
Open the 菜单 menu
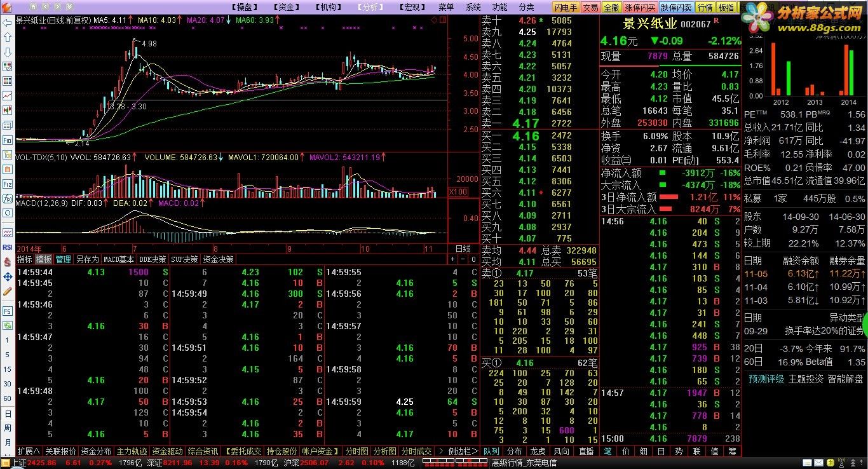coord(446,7)
